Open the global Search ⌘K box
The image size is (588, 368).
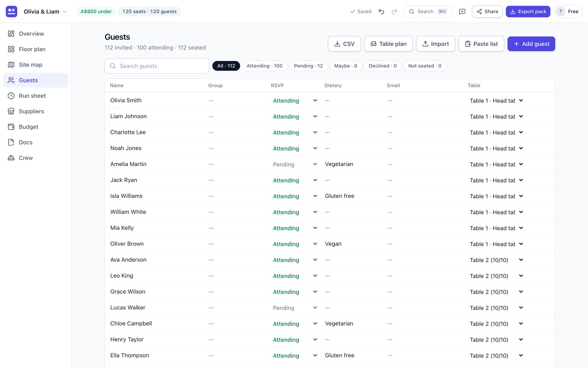[428, 11]
